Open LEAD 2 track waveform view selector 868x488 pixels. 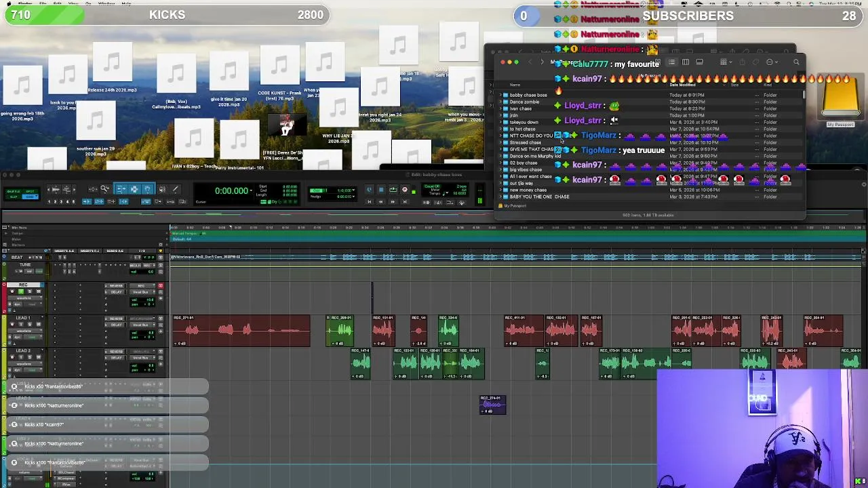coord(25,364)
